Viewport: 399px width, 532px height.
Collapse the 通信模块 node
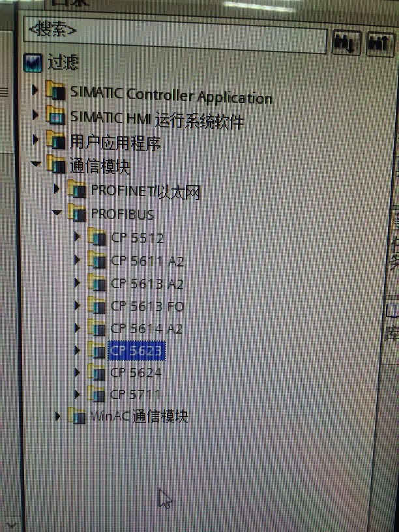(x=36, y=164)
